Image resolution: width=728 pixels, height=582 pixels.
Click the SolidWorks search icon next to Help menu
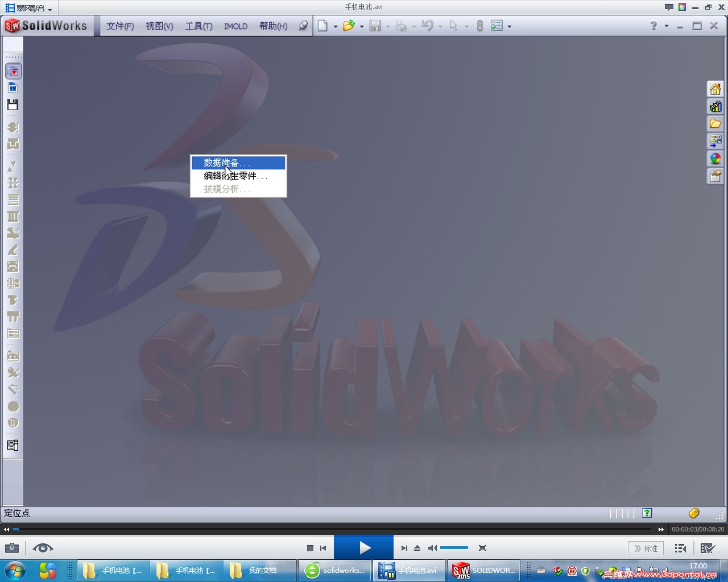(303, 26)
